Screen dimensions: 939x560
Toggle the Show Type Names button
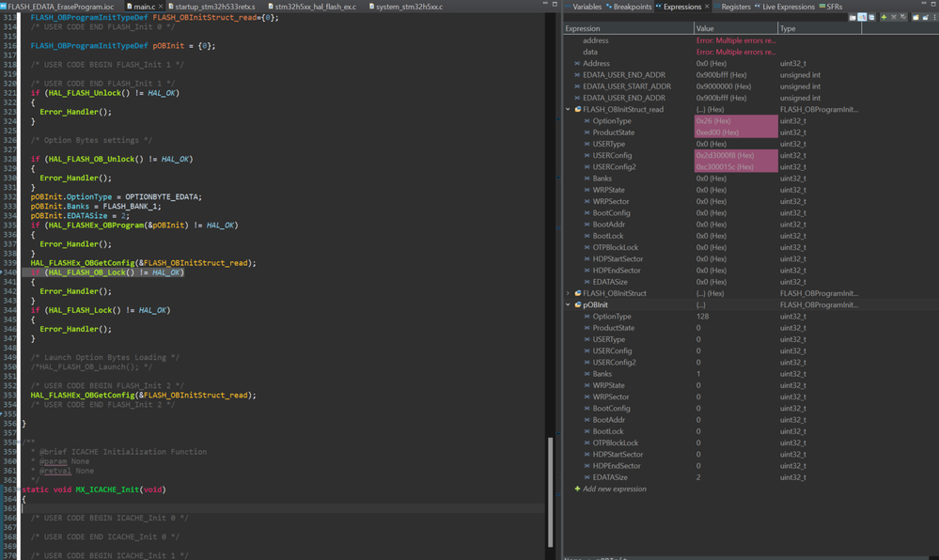853,17
